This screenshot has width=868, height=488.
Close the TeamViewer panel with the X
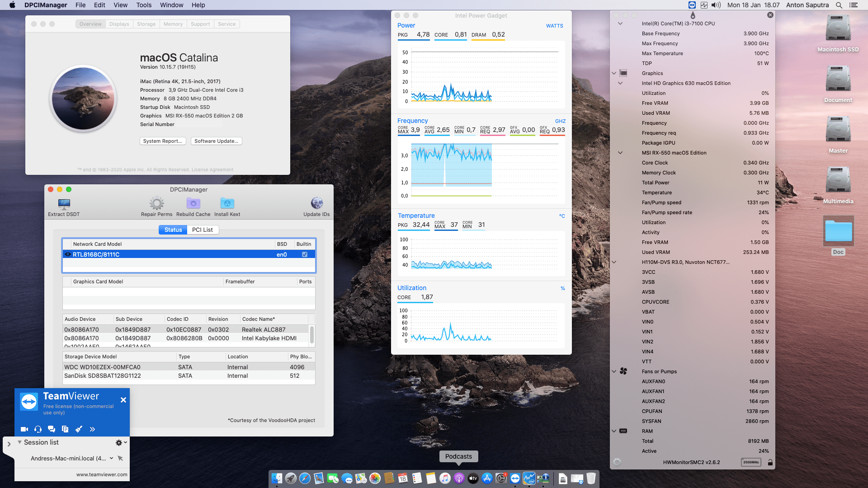(x=123, y=400)
